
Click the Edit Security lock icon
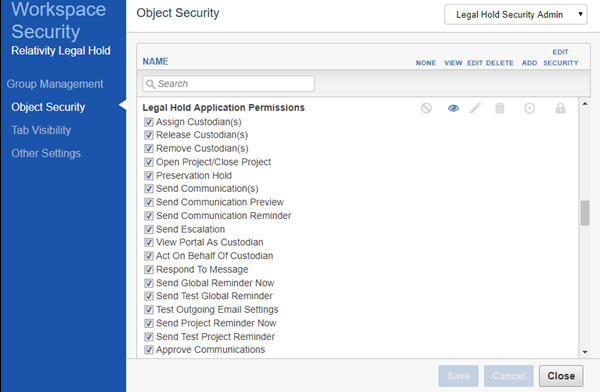[561, 108]
